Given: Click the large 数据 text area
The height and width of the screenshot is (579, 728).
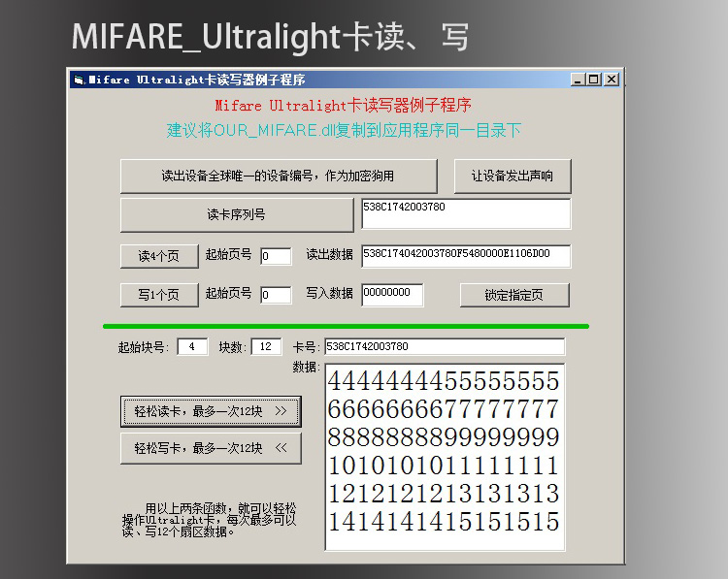Looking at the screenshot, I should pos(445,457).
